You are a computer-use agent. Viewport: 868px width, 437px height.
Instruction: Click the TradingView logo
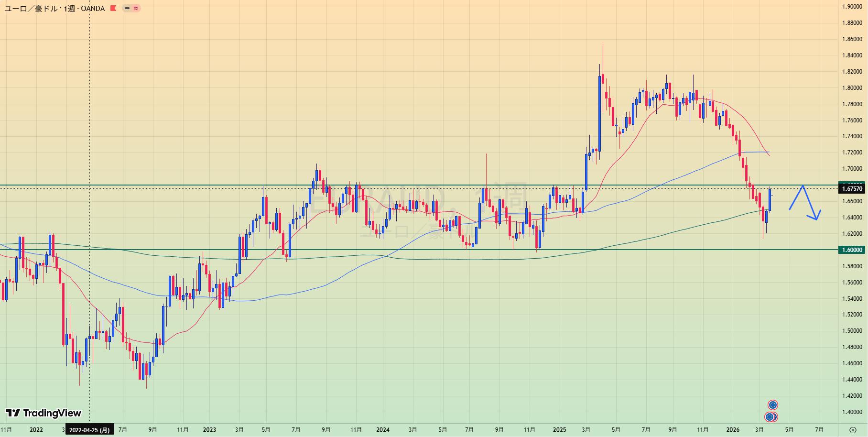43,413
